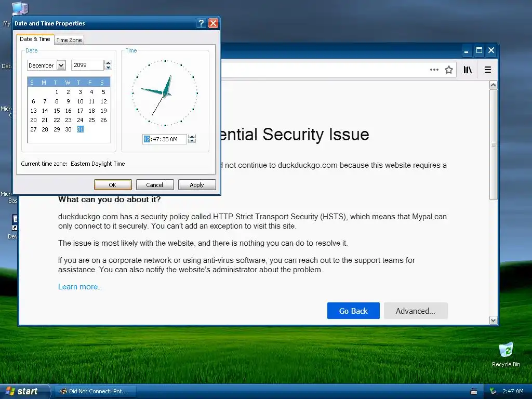Select day 23 in the calendar

[68, 120]
